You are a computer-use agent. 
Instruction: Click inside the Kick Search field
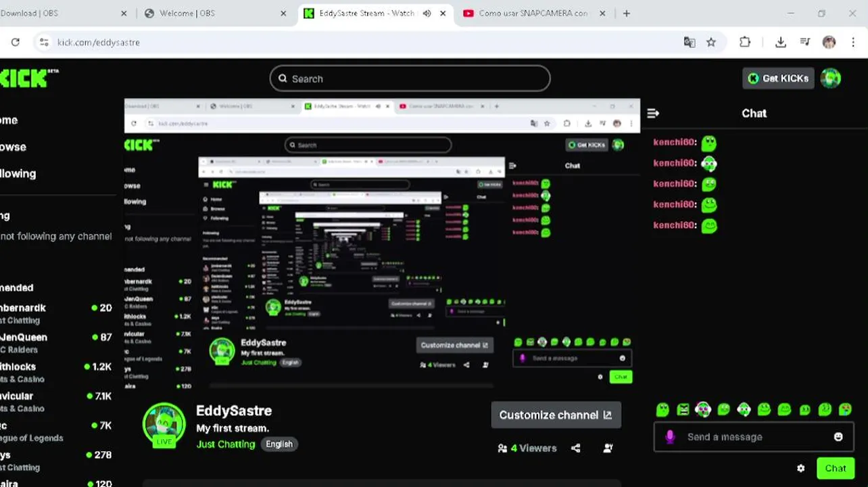click(x=410, y=78)
